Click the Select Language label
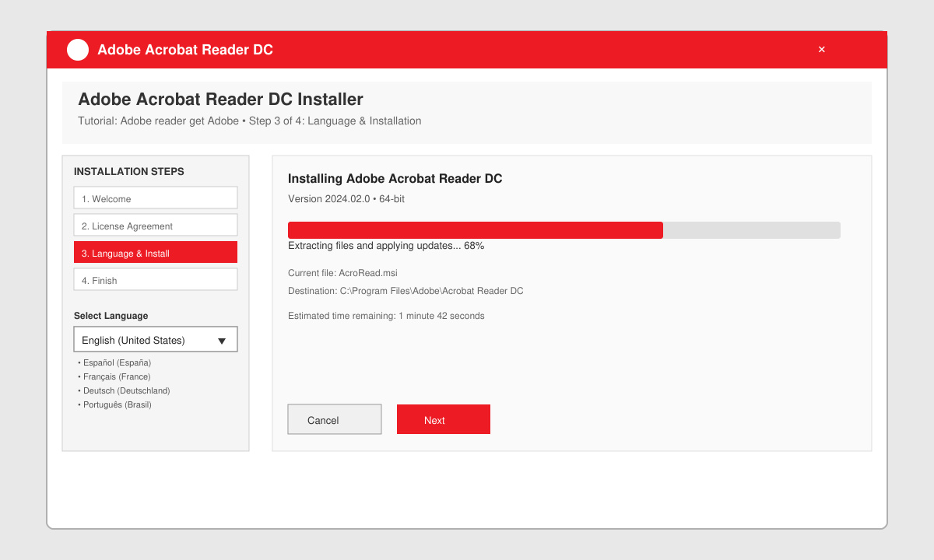 coord(111,316)
